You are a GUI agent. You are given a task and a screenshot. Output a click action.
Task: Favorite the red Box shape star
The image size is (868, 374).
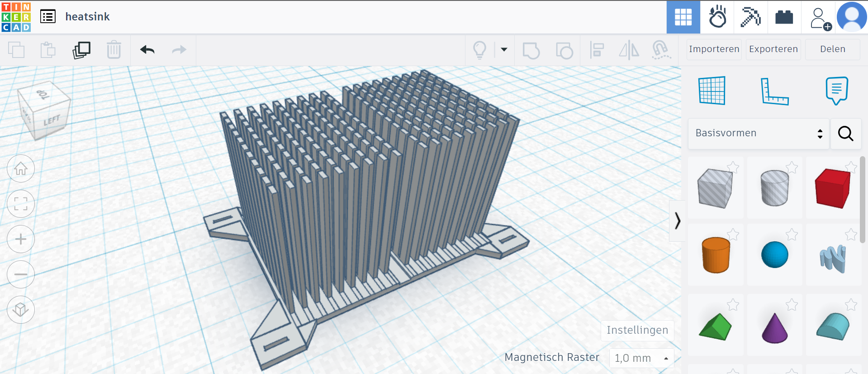[851, 168]
